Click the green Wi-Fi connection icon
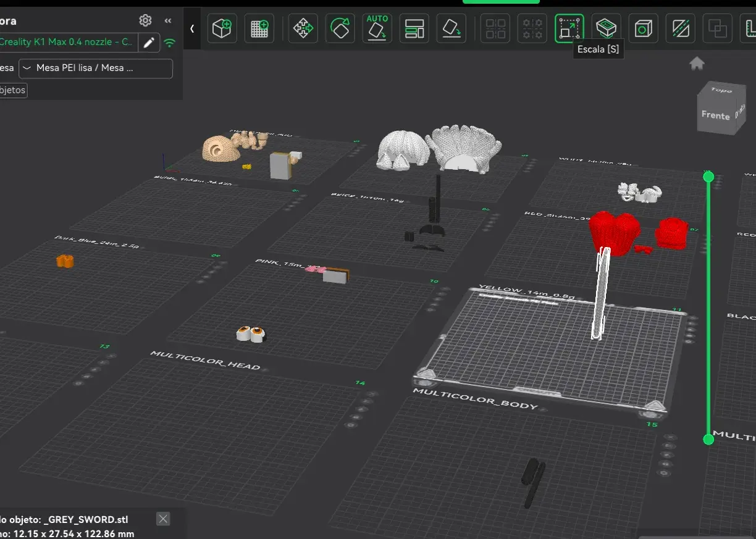This screenshot has width=756, height=539. [170, 43]
